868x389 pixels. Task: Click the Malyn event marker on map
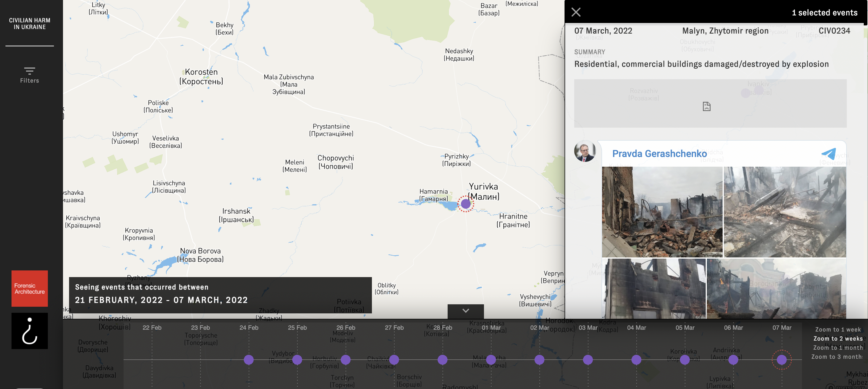466,204
